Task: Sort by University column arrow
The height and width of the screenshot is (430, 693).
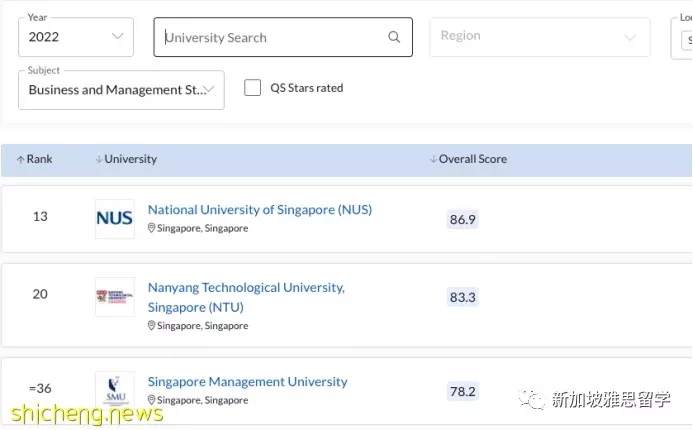Action: [99, 159]
